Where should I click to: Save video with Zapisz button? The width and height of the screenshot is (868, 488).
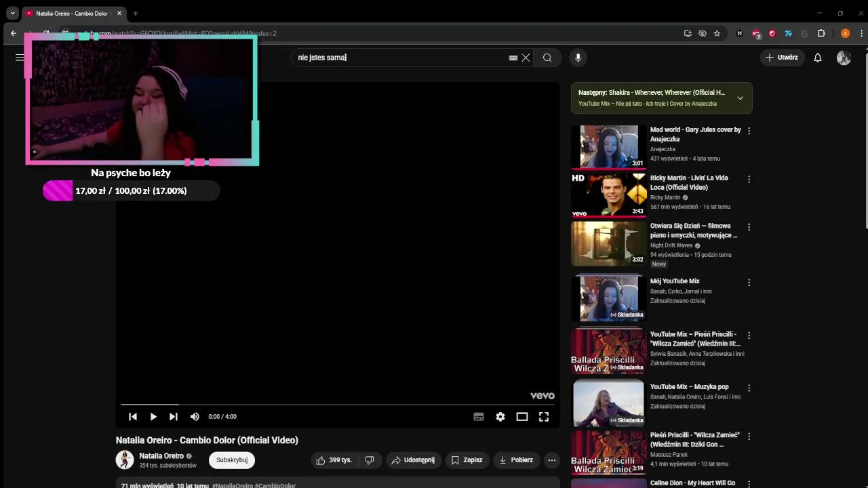(x=467, y=460)
